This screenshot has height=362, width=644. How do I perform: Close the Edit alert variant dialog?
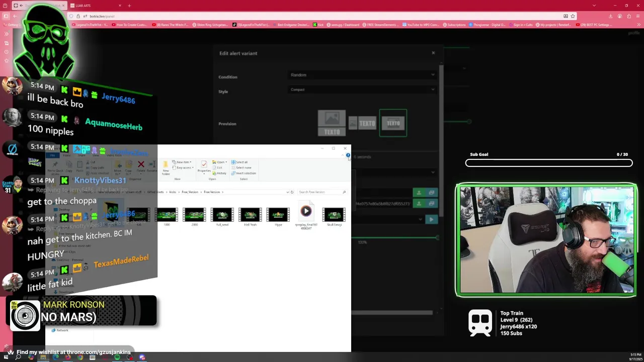point(433,53)
